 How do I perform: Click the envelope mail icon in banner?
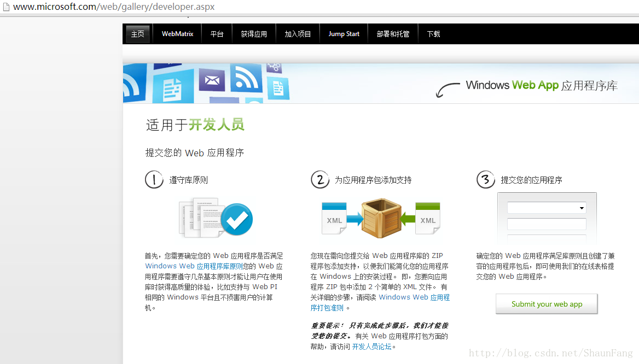[x=212, y=80]
